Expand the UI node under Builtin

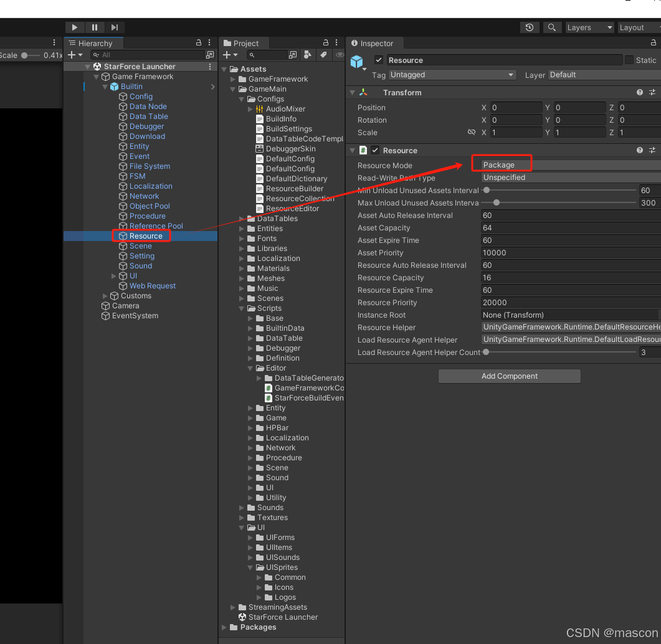point(113,276)
